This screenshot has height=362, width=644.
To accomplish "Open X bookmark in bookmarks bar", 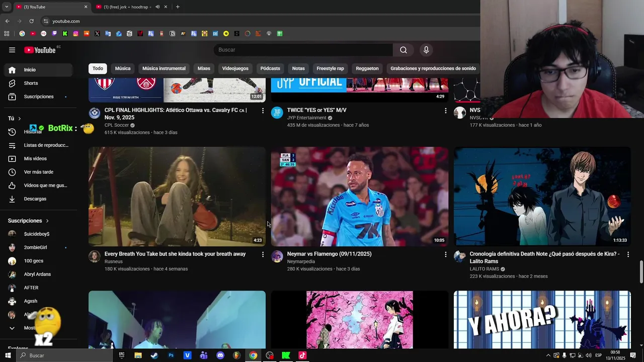I will click(x=97, y=34).
